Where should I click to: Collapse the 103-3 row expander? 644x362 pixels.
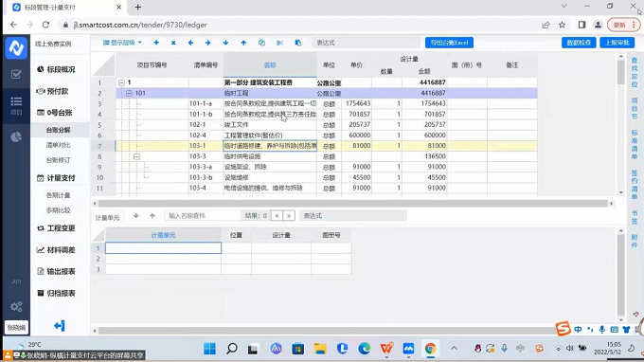pyautogui.click(x=136, y=156)
